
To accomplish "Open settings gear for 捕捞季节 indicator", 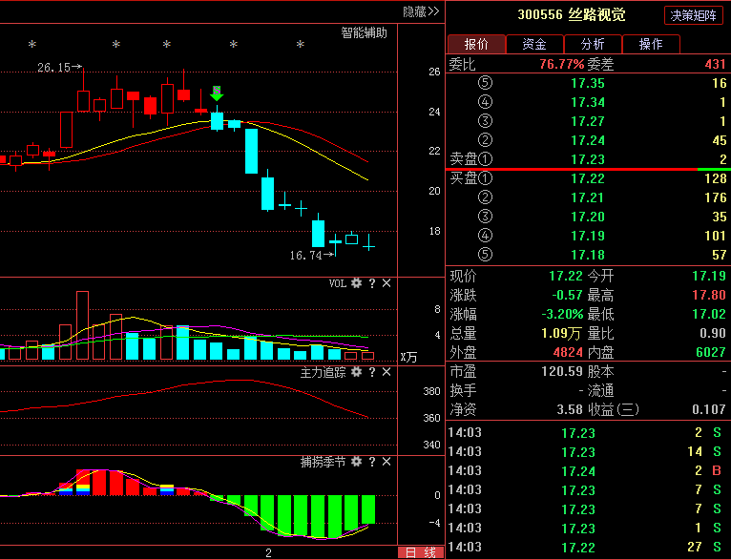I will (356, 462).
